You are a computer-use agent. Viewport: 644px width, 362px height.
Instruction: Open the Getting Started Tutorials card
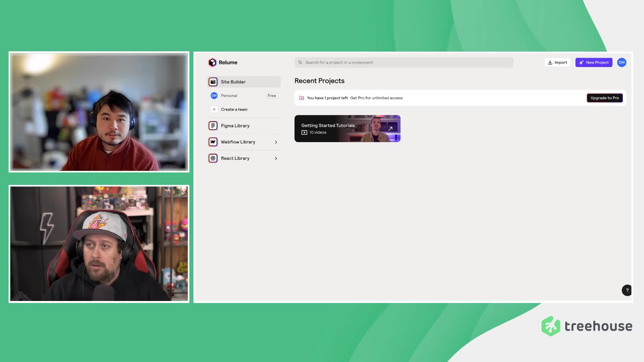tap(347, 129)
